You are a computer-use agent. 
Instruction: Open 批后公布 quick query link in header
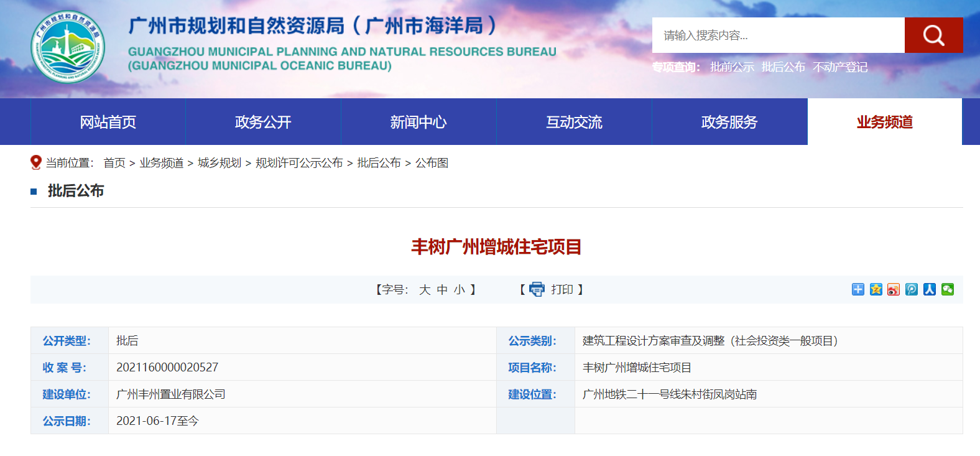click(x=784, y=67)
